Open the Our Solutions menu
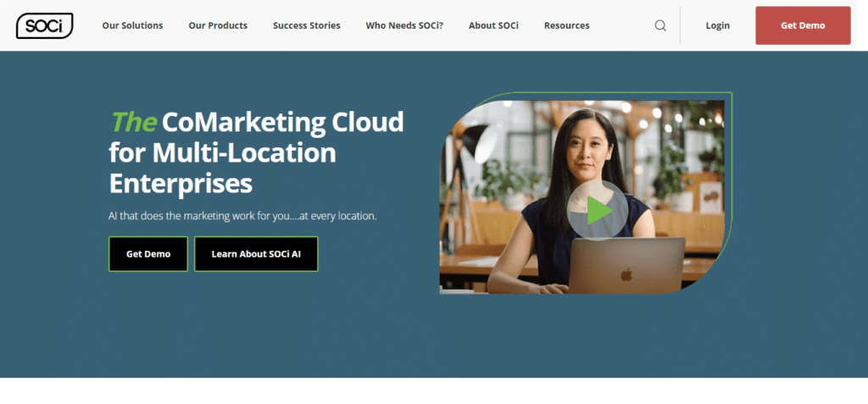 click(x=132, y=25)
